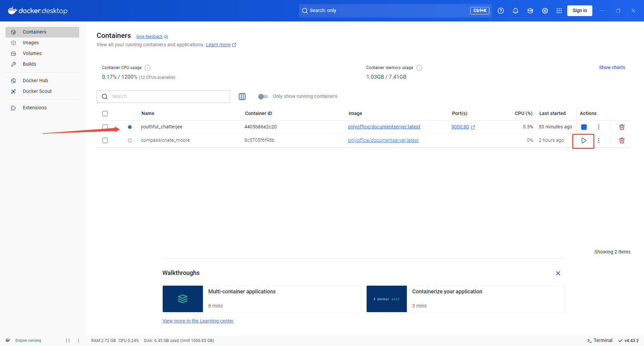644x346 pixels.
Task: Open the Images section in sidebar
Action: 30,43
